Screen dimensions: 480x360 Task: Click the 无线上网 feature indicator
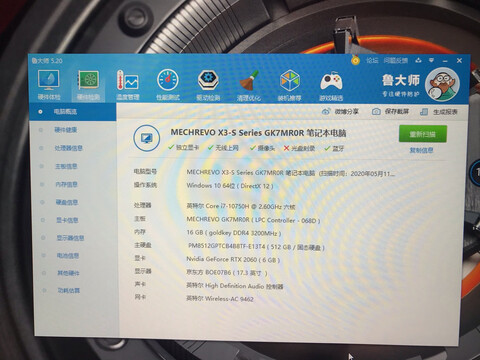(x=223, y=148)
